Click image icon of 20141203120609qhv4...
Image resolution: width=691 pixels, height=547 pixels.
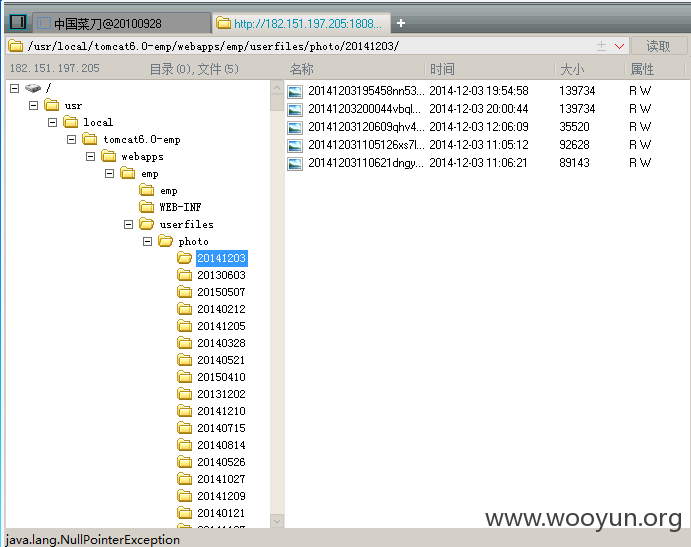(x=295, y=128)
